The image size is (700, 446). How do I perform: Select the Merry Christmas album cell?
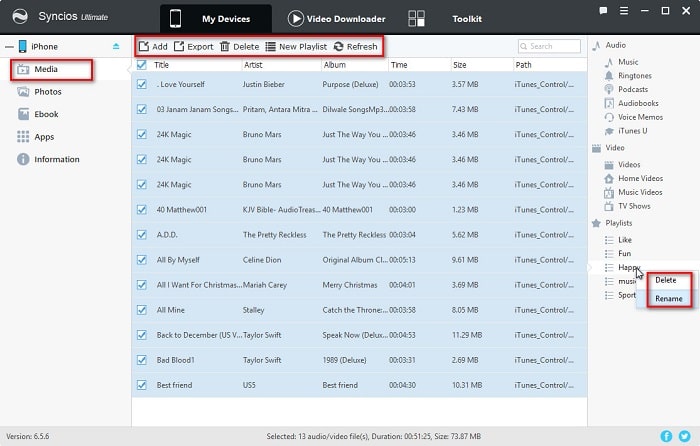coord(350,285)
